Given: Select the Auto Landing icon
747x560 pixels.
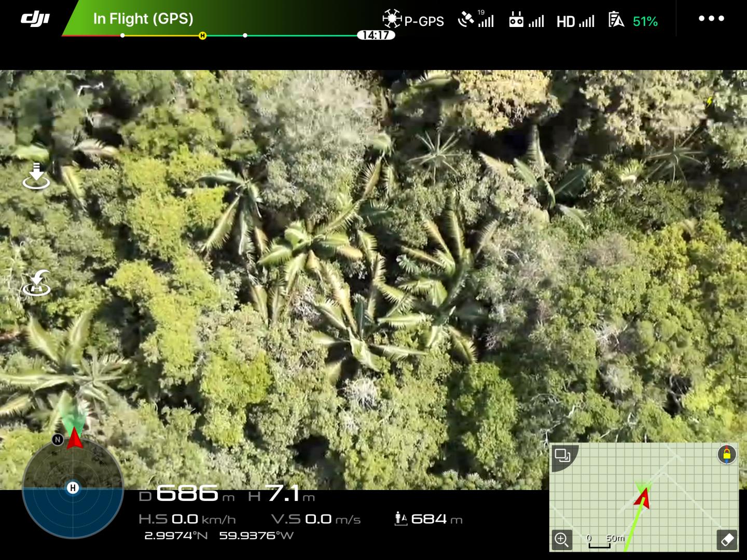Looking at the screenshot, I should point(36,175).
